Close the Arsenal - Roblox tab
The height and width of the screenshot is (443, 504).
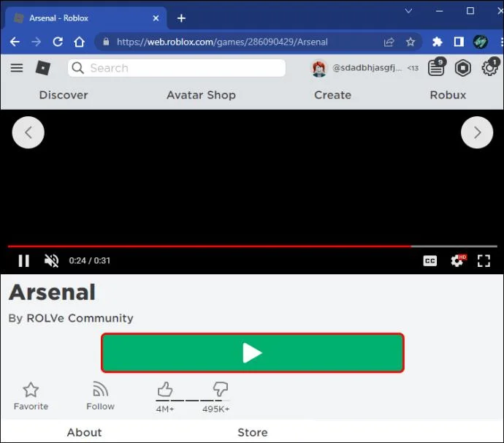tap(156, 18)
